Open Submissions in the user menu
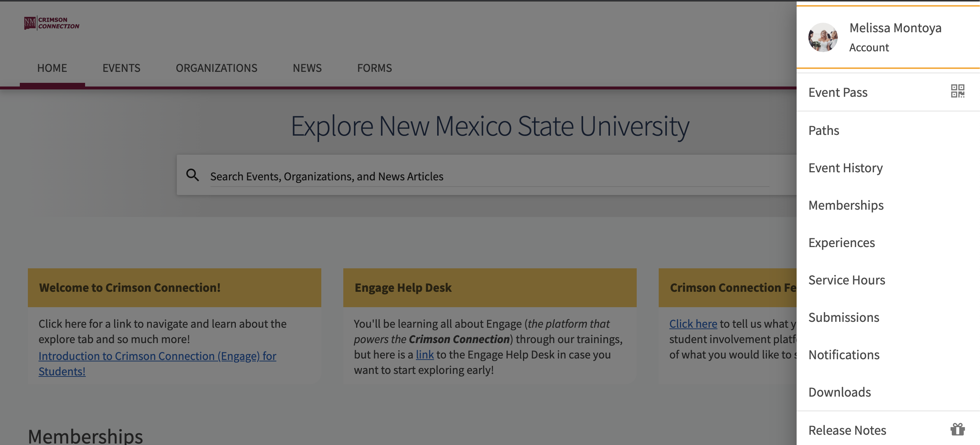The width and height of the screenshot is (980, 445). pyautogui.click(x=844, y=317)
